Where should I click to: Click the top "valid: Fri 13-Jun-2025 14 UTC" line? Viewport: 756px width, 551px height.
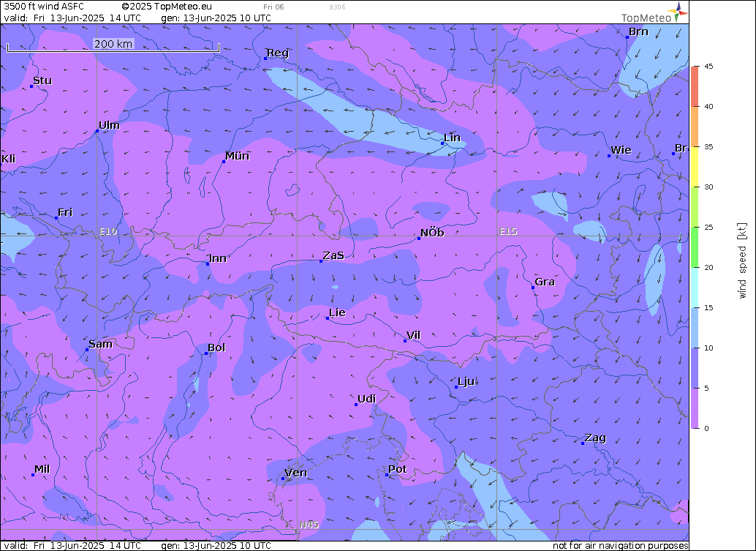(x=72, y=18)
